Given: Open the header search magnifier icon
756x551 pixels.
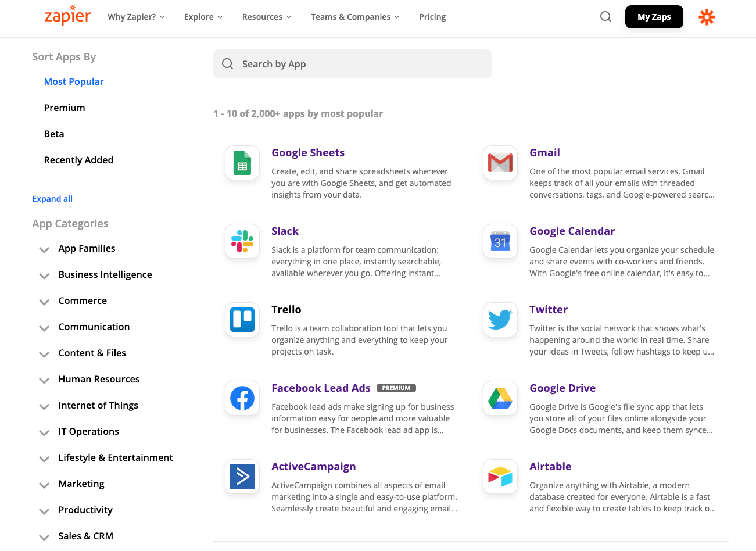Looking at the screenshot, I should click(x=605, y=17).
